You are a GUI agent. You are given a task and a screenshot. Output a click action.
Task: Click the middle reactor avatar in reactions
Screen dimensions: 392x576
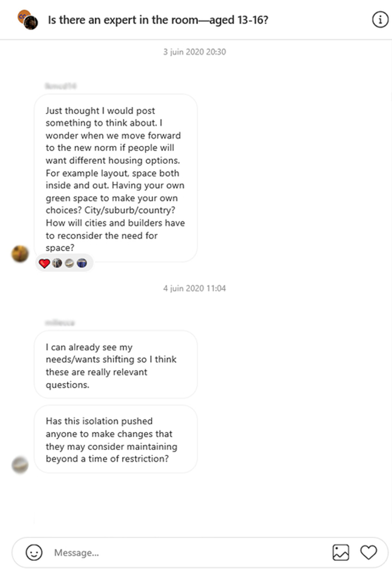pyautogui.click(x=69, y=263)
